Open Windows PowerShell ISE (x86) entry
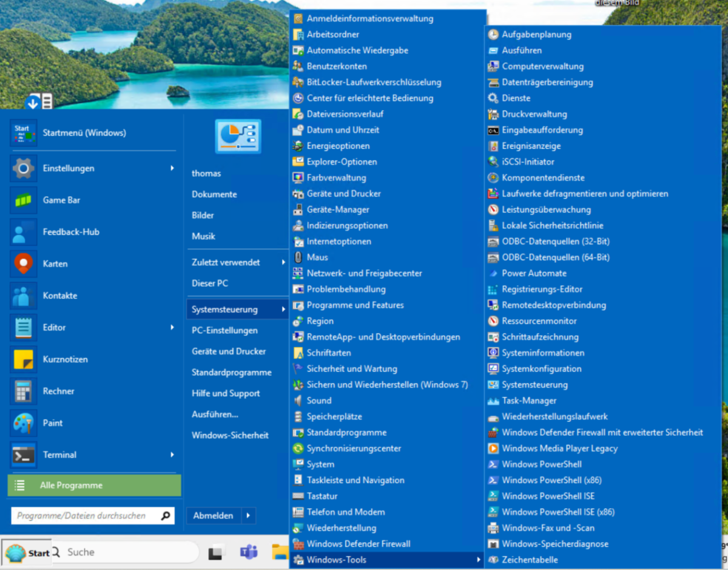The image size is (728, 570). [558, 512]
